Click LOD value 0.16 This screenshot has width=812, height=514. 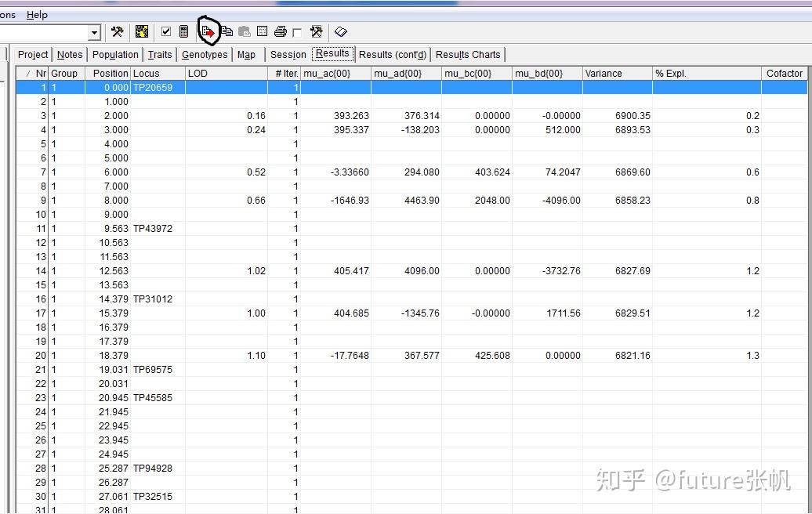click(256, 116)
